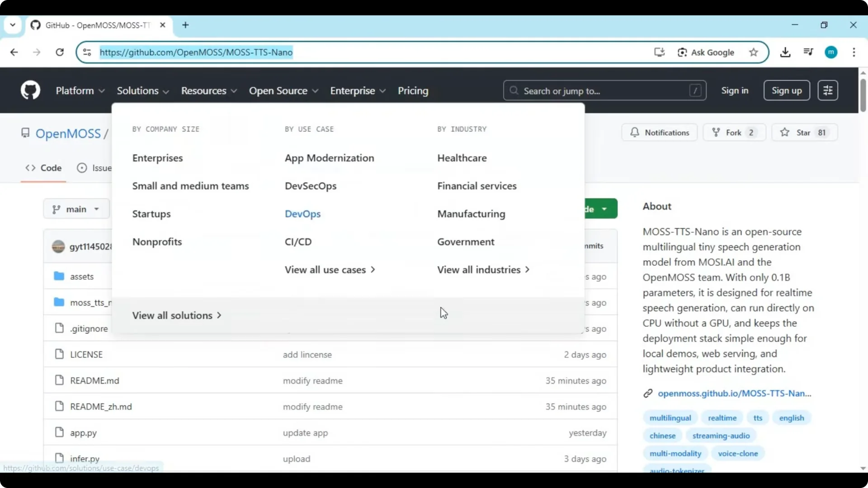The height and width of the screenshot is (488, 868).
Task: Select Financial services industry
Action: click(x=476, y=186)
